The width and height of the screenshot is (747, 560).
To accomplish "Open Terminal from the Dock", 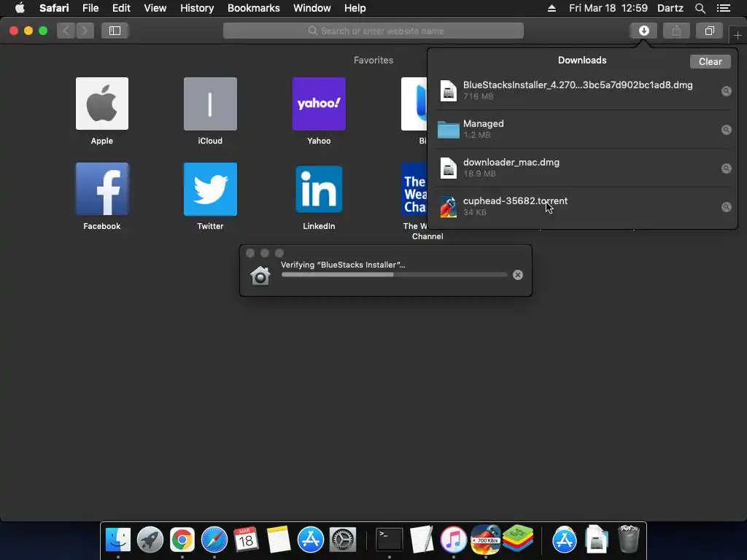I will click(390, 540).
